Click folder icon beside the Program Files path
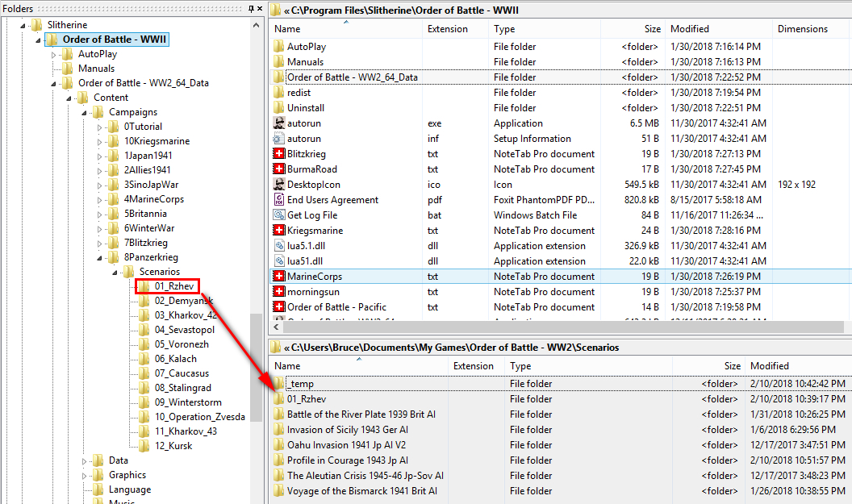Image resolution: width=852 pixels, height=504 pixels. tap(275, 10)
